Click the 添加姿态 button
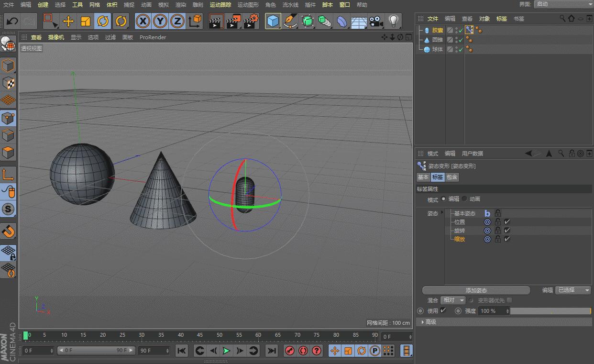 pos(475,290)
